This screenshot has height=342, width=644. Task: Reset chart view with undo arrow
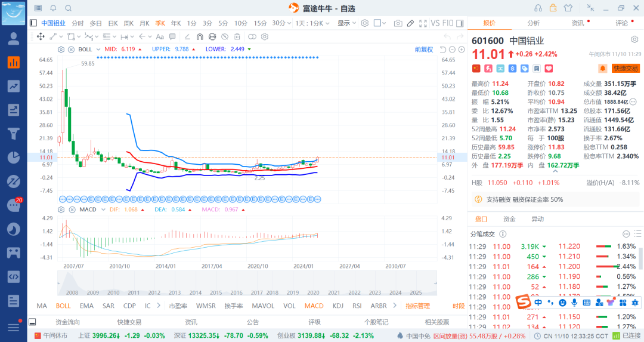pyautogui.click(x=442, y=50)
